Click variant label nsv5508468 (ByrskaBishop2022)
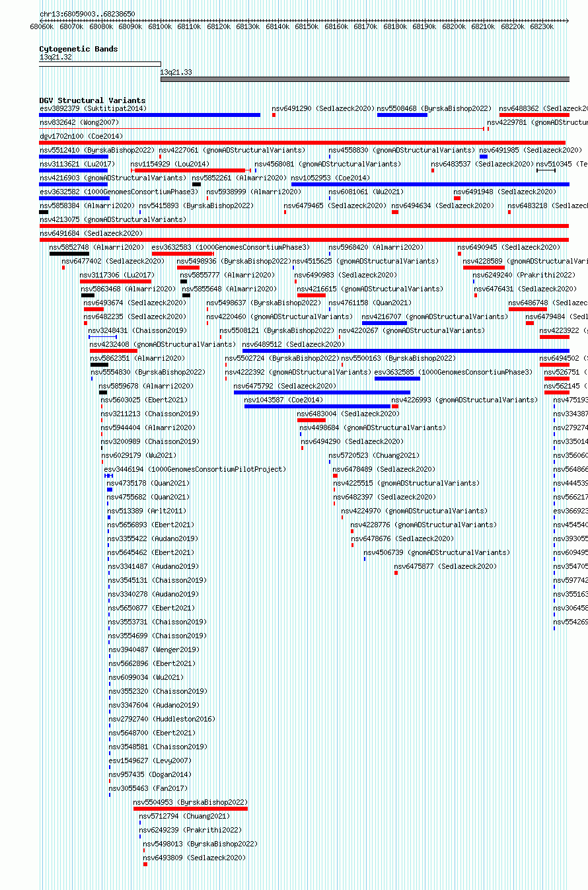 tap(435, 108)
